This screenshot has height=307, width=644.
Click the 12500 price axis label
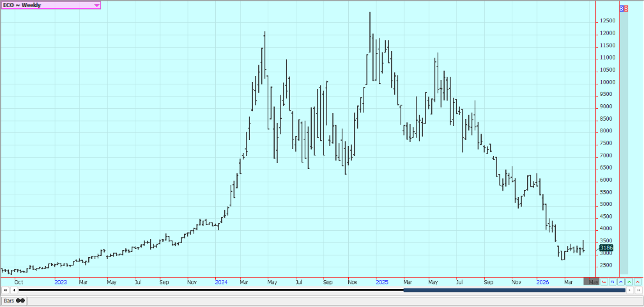[607, 21]
